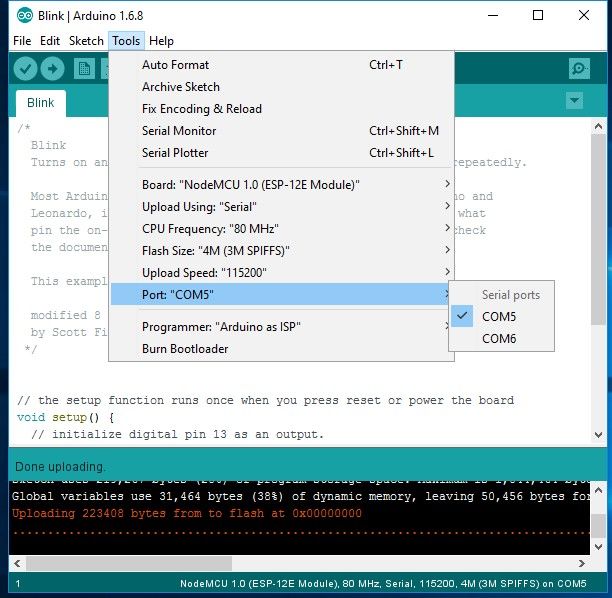Viewport: 612px width, 598px height.
Task: Click the "the setup function runs once" comment
Action: (x=265, y=400)
